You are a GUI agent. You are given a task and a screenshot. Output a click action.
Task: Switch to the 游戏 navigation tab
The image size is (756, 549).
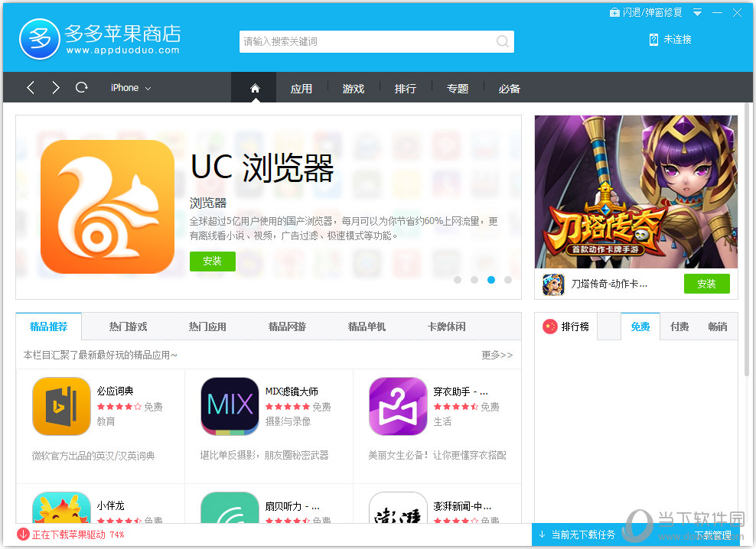tap(354, 87)
